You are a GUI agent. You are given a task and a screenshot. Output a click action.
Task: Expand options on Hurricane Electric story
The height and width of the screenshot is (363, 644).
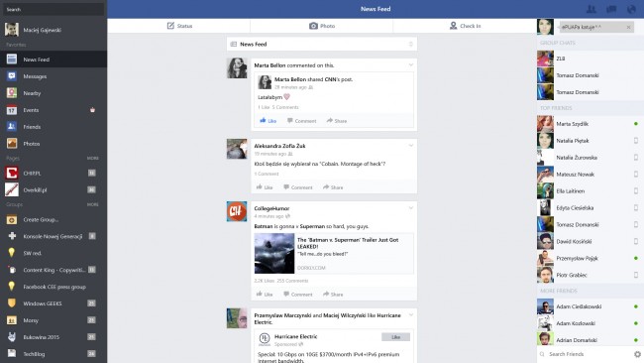point(411,315)
